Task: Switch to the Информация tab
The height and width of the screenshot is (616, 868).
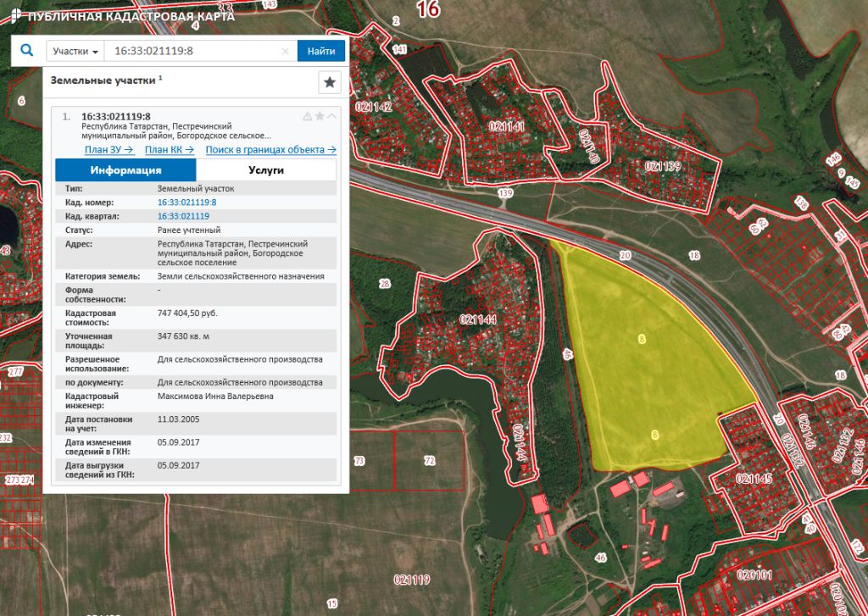Action: [125, 170]
